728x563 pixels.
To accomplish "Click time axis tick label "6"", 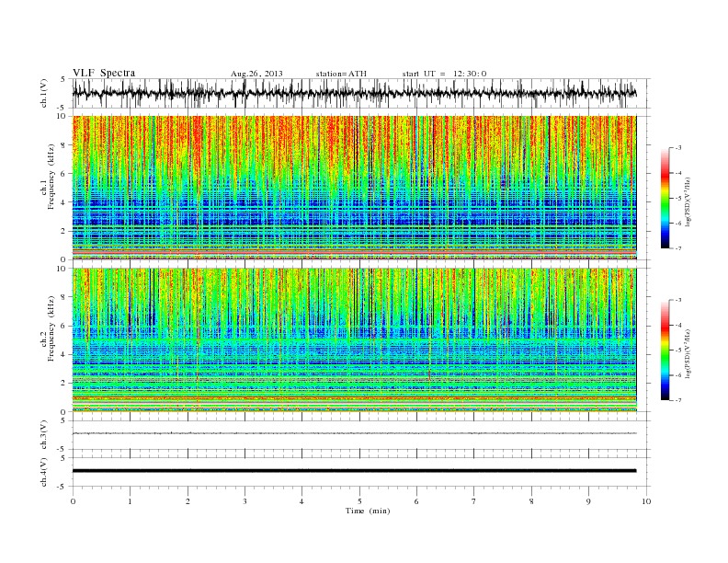I will click(416, 501).
